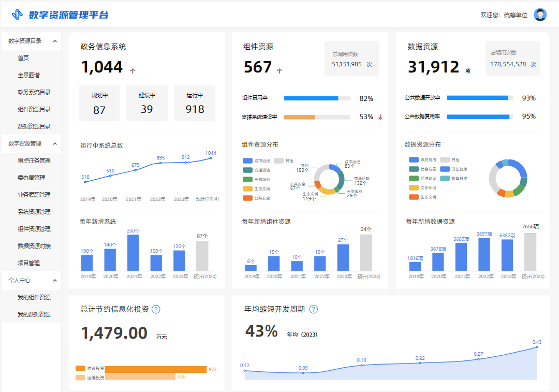Viewport: 559px width, 392px height.
Task: Click the 27个 bar for 2023年
Action: coord(343,257)
